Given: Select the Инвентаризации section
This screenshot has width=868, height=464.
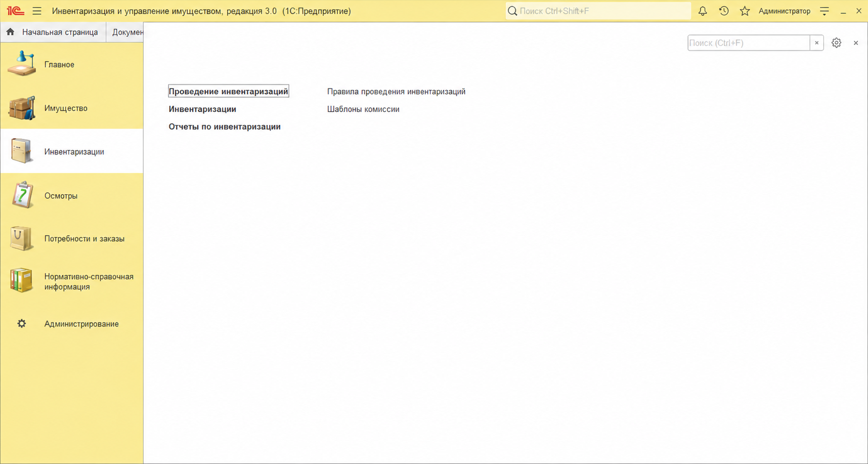Looking at the screenshot, I should click(x=72, y=151).
